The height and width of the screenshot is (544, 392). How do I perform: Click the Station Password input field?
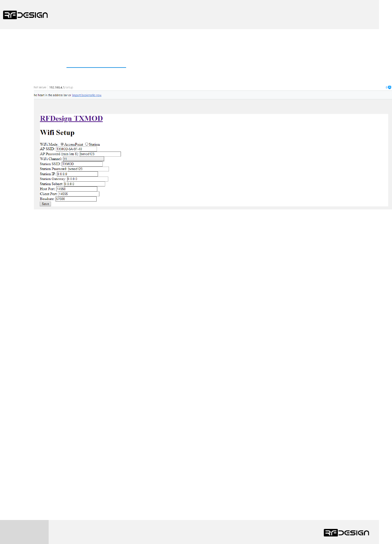tap(88, 169)
